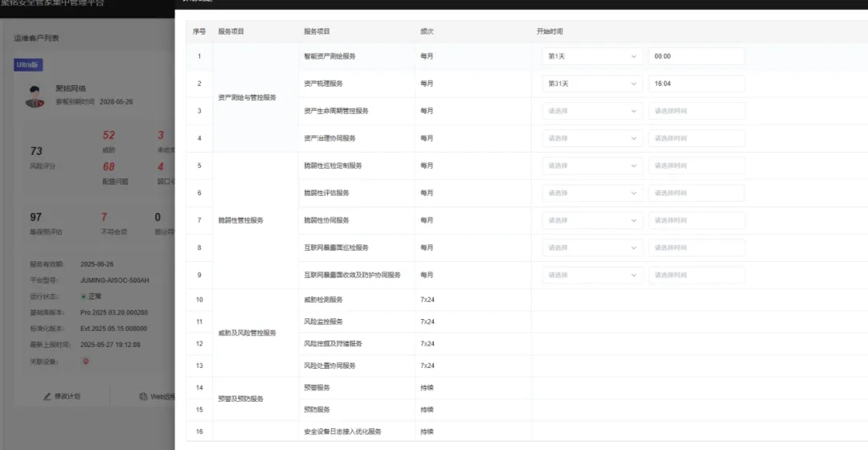Image resolution: width=868 pixels, height=450 pixels.
Task: Open the 第31天 day dropdown for 资产梳理服务
Action: pyautogui.click(x=592, y=84)
